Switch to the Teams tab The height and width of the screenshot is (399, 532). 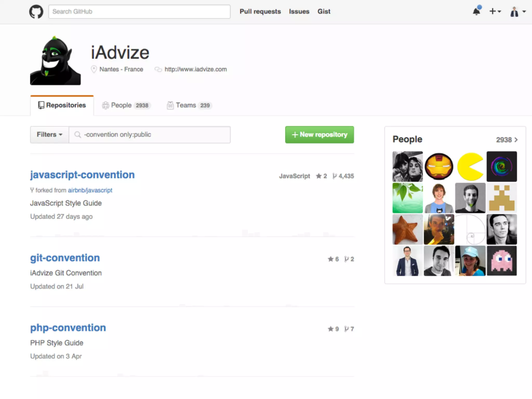click(x=189, y=105)
